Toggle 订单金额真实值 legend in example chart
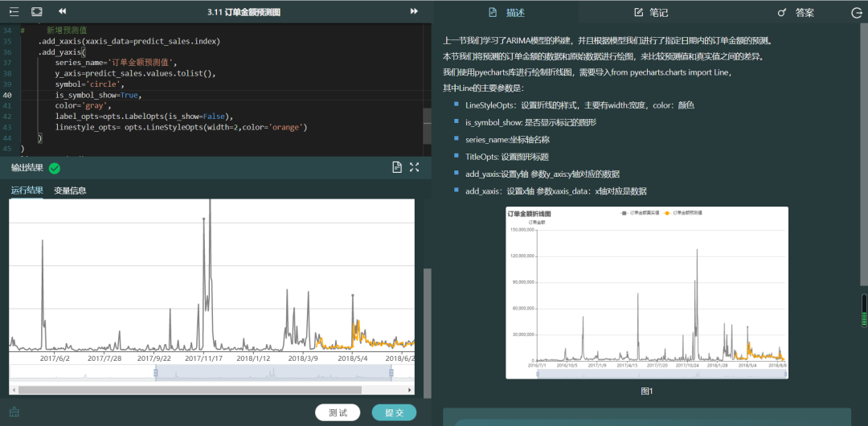868x426 pixels. pyautogui.click(x=641, y=213)
